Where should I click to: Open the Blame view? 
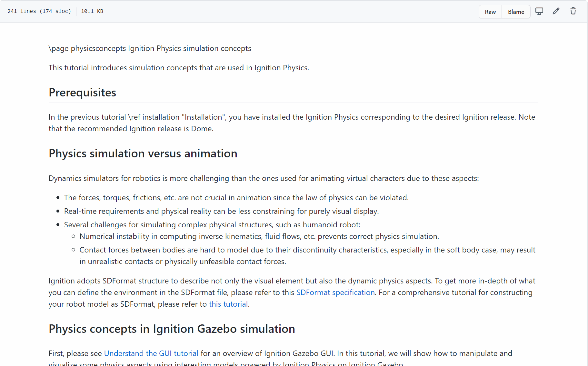pyautogui.click(x=516, y=12)
